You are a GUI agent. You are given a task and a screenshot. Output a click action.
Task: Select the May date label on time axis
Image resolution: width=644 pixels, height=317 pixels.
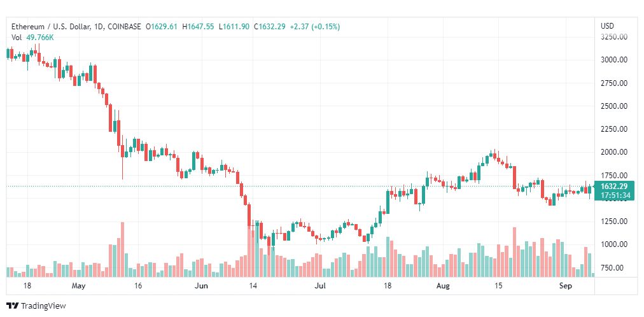tap(78, 286)
